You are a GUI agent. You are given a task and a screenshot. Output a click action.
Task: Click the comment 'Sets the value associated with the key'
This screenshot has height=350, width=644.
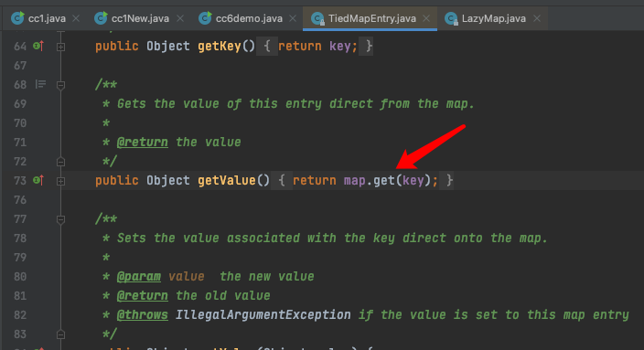[x=256, y=238]
